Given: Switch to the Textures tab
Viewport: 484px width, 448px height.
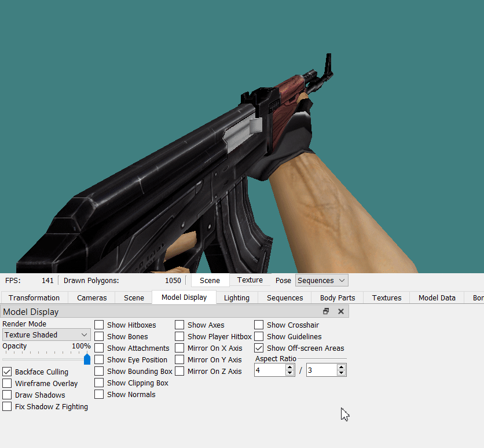Looking at the screenshot, I should click(x=387, y=298).
